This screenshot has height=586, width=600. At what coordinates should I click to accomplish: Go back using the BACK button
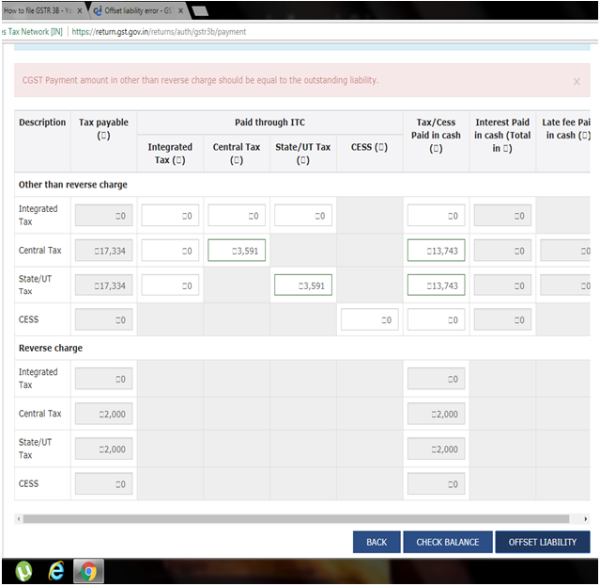376,542
